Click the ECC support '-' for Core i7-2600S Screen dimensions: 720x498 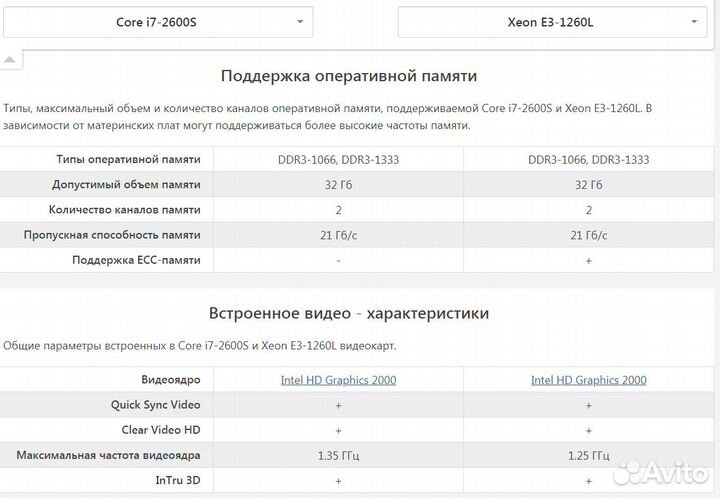point(338,261)
